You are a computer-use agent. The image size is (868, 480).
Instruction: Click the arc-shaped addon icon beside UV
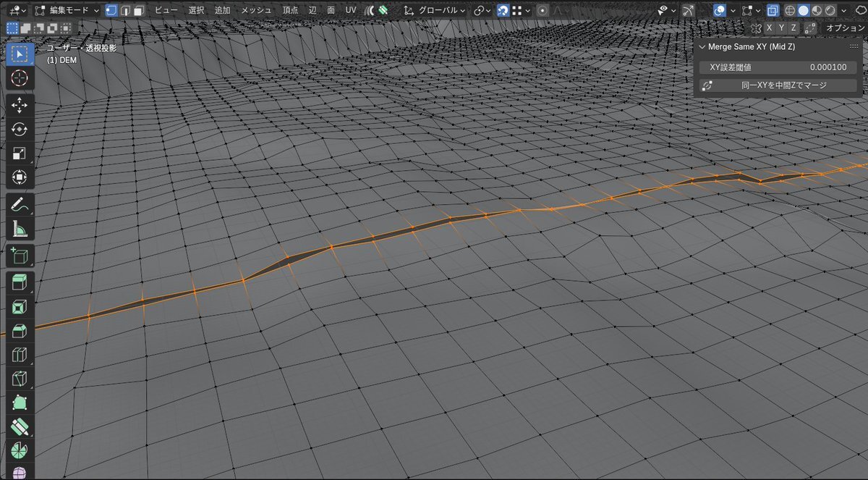point(370,10)
